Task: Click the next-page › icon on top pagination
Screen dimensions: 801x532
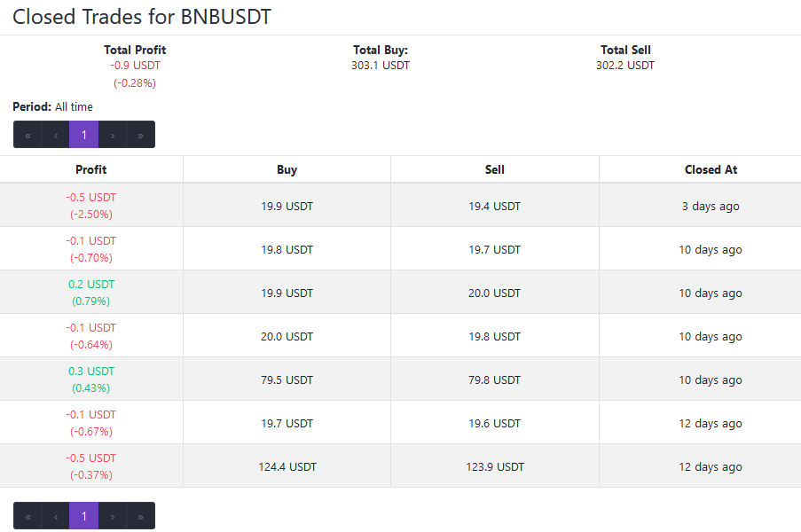Action: tap(112, 134)
